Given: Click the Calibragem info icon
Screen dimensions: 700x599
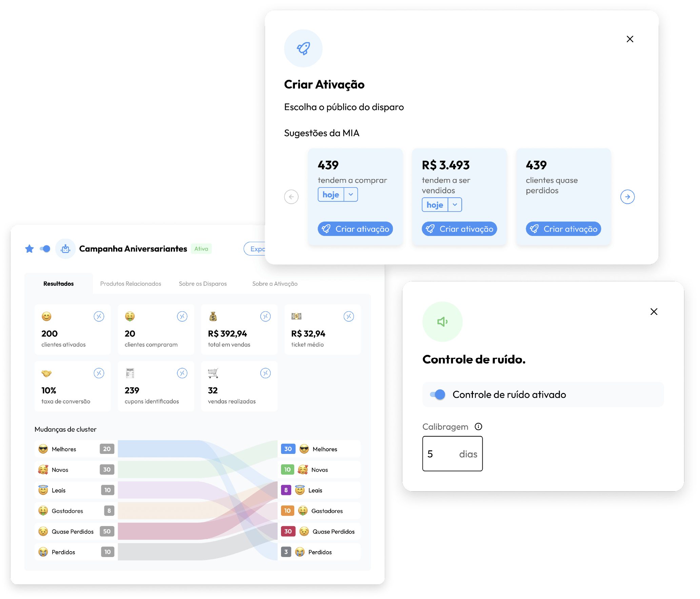Looking at the screenshot, I should point(478,426).
